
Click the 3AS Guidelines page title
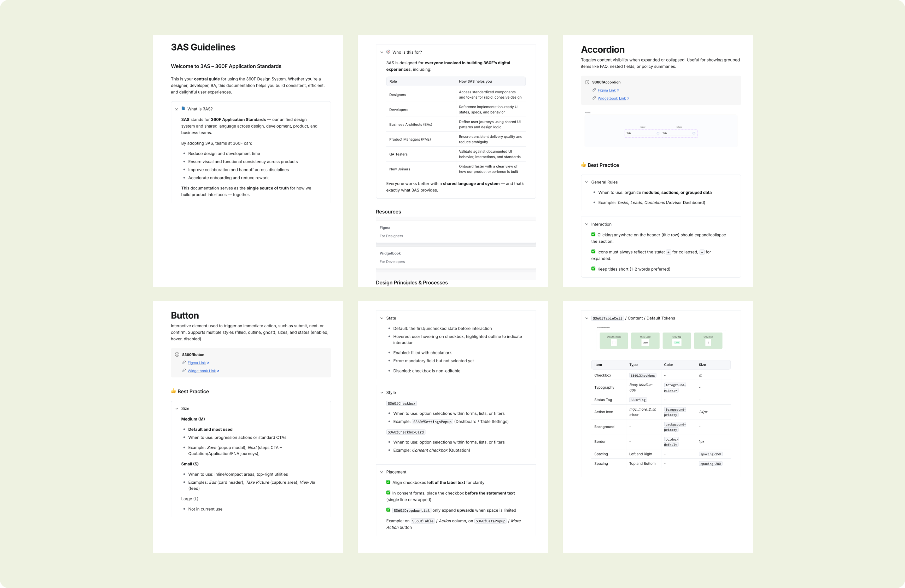pos(203,47)
